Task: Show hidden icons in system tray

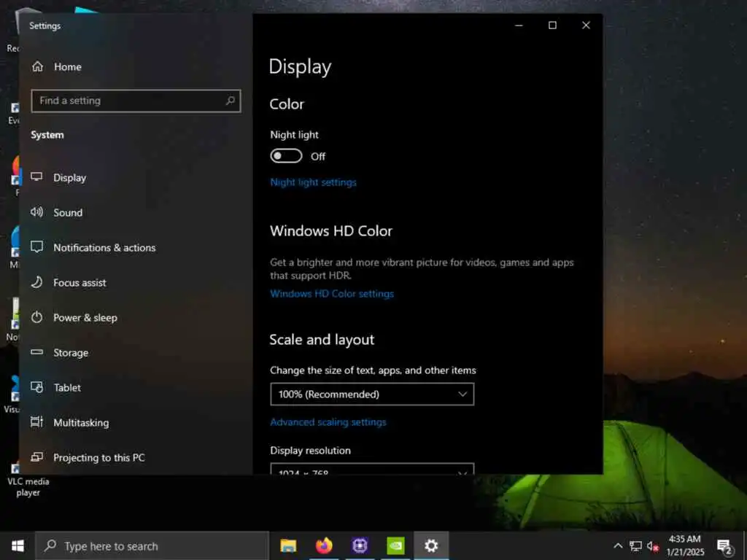Action: pyautogui.click(x=618, y=545)
